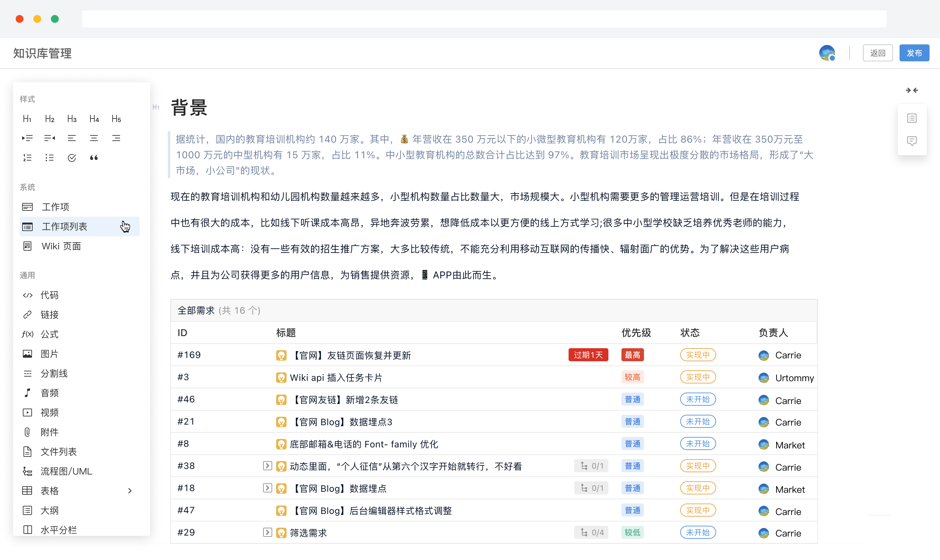
Task: Toggle the checklist formatting option
Action: (x=72, y=157)
